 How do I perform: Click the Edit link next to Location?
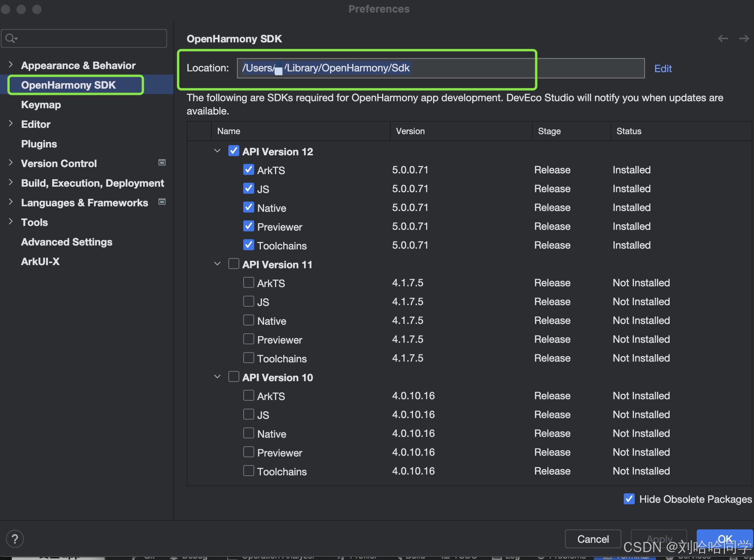[x=663, y=69]
